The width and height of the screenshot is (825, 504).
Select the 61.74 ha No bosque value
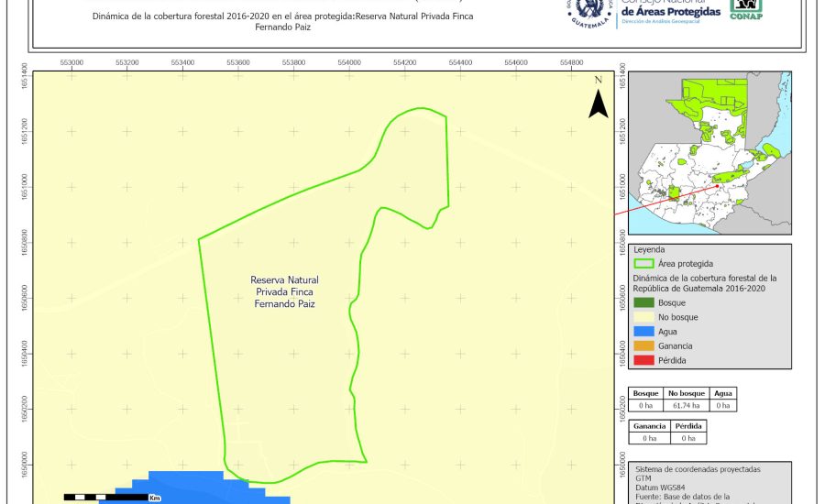coord(686,404)
